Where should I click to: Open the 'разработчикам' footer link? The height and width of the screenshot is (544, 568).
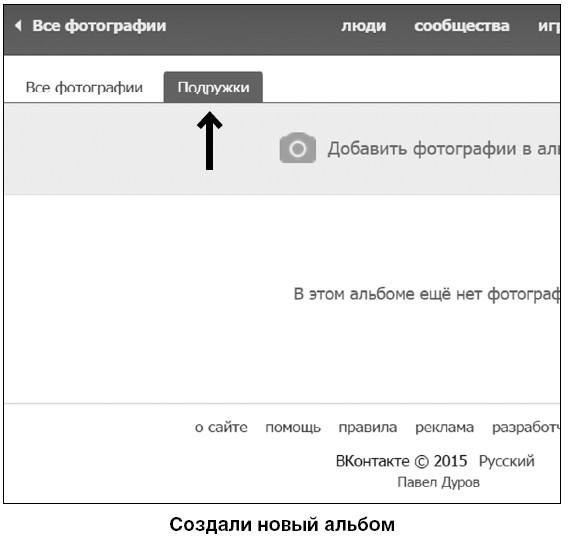coord(526,428)
